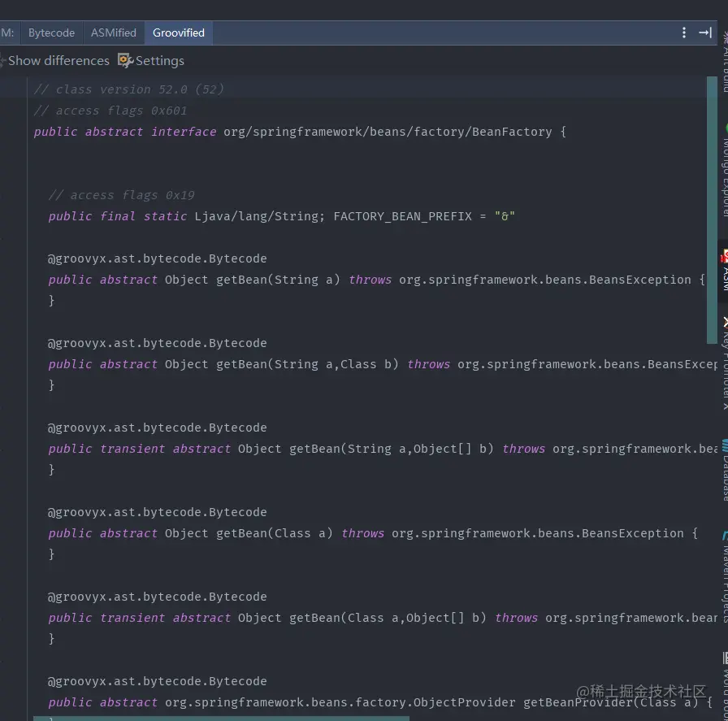Select the Groovified tab
Viewport: 728px width, 721px height.
[x=179, y=33]
